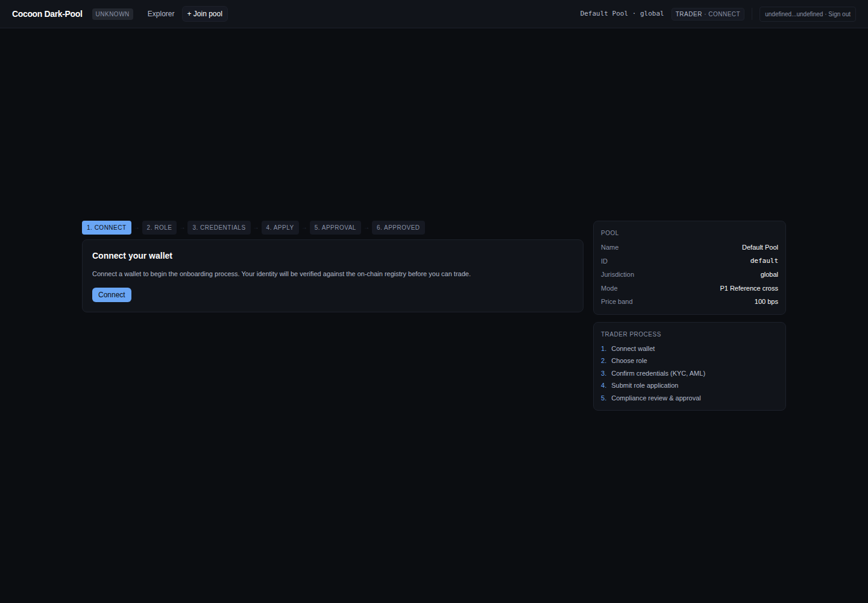Click the blue Connect wallet button
The height and width of the screenshot is (603, 868).
point(112,295)
